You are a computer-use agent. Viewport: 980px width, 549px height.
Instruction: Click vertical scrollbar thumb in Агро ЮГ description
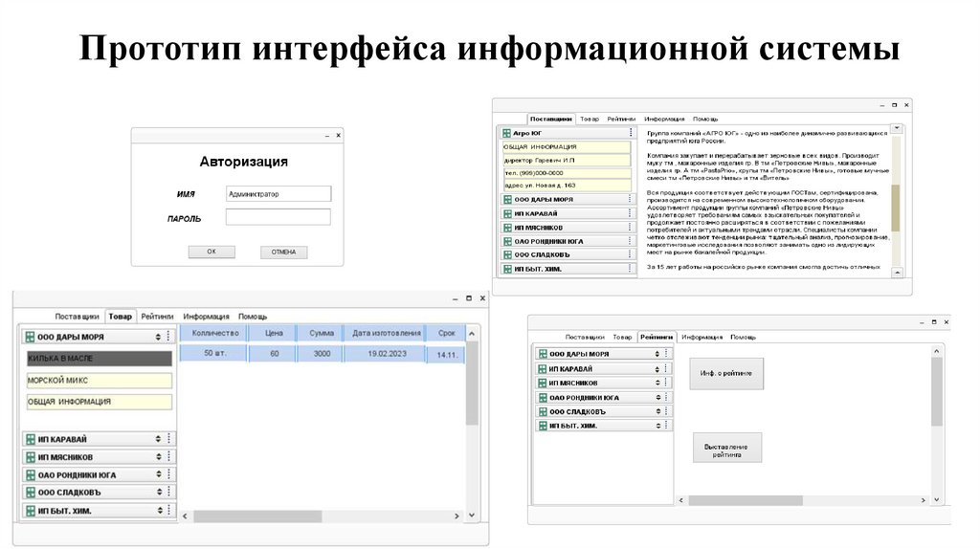[x=896, y=208]
